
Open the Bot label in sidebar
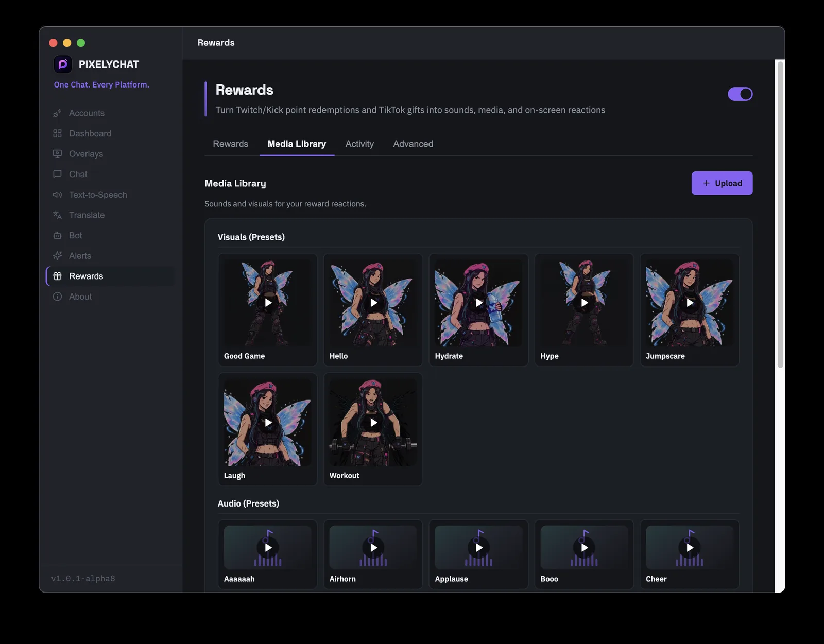click(76, 235)
